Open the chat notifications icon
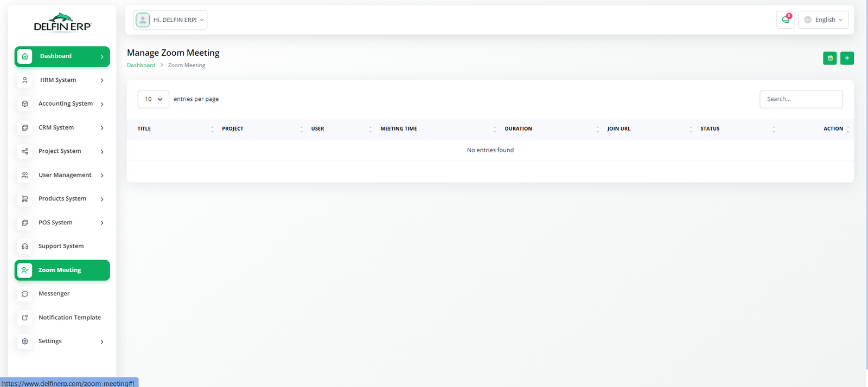868x387 pixels. coord(785,20)
